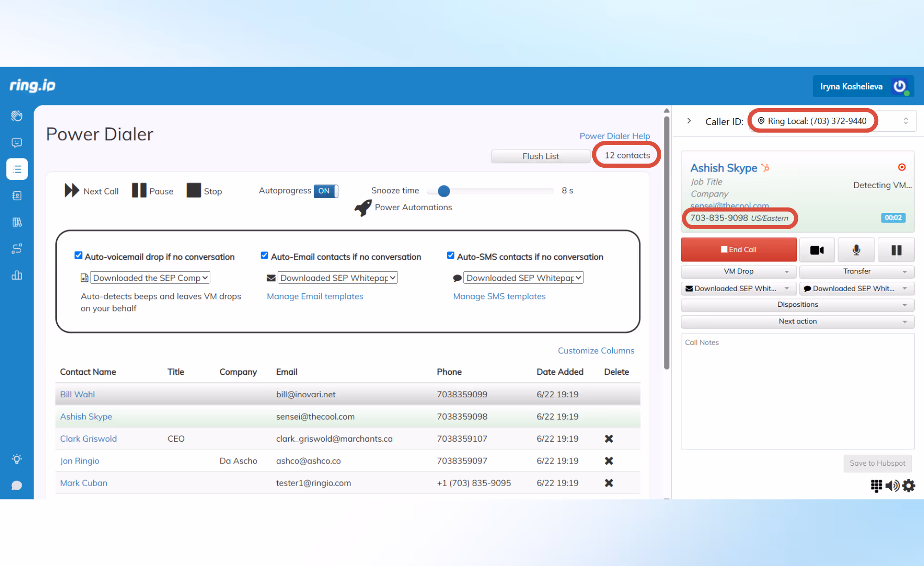Uncheck Auto-voicemail drop if no conversation
Viewport: 924px width, 566px height.
(x=79, y=256)
